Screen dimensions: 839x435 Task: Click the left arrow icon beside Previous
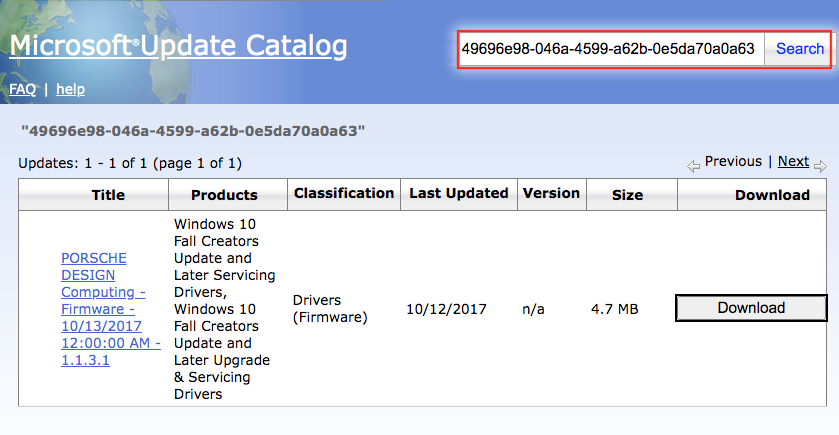(x=693, y=166)
